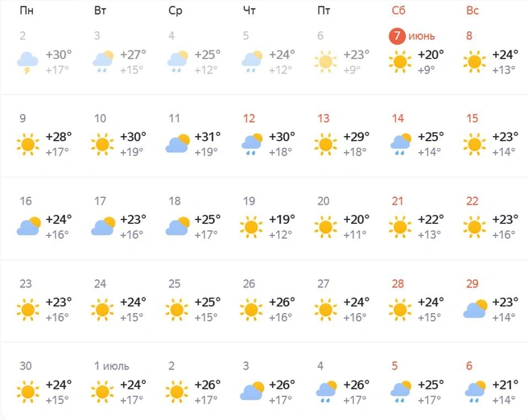Select the rainy icon on June 3
Image resolution: width=528 pixels, height=420 pixels.
pyautogui.click(x=103, y=62)
